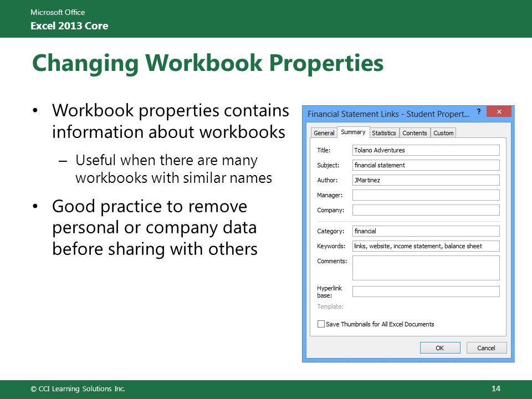Click the bullet 'Workbook properties contains information'
The width and height of the screenshot is (532, 399).
170,121
